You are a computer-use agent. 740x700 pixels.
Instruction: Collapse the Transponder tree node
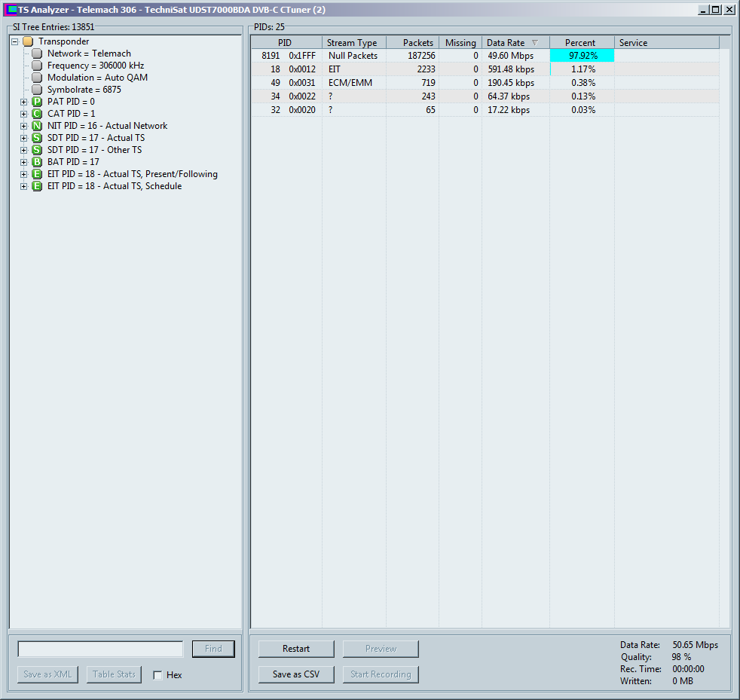[14, 41]
